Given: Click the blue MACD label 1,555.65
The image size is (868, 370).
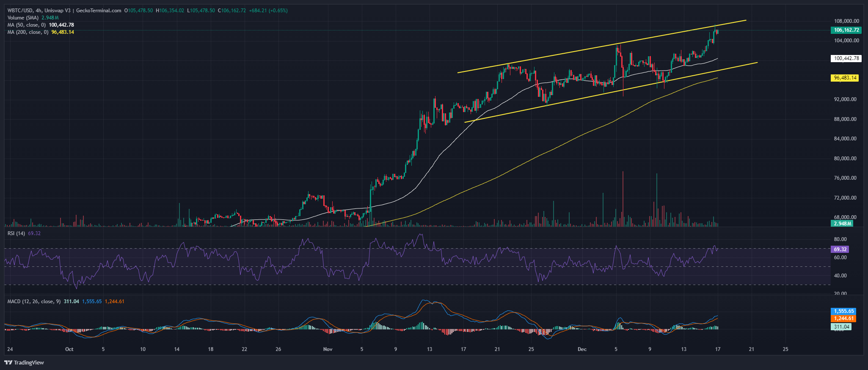Looking at the screenshot, I should [x=844, y=311].
